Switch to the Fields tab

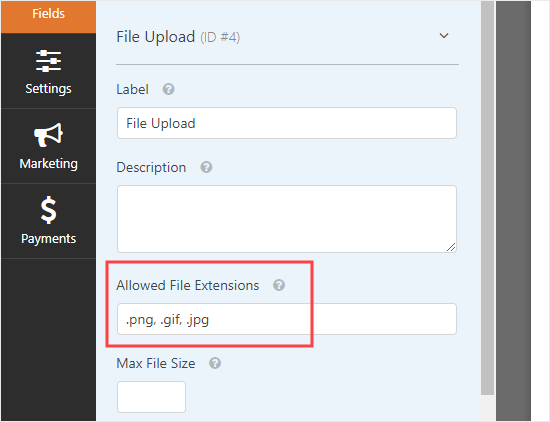pyautogui.click(x=48, y=16)
